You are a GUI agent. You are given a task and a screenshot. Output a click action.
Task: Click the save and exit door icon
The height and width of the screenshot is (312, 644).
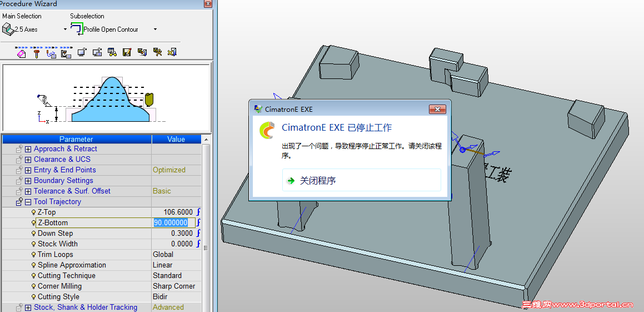[142, 52]
